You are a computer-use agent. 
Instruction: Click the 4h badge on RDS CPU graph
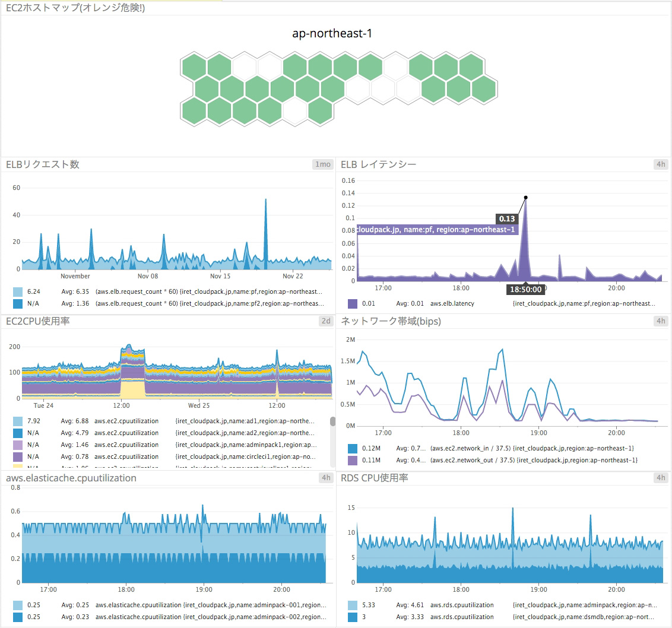[661, 478]
